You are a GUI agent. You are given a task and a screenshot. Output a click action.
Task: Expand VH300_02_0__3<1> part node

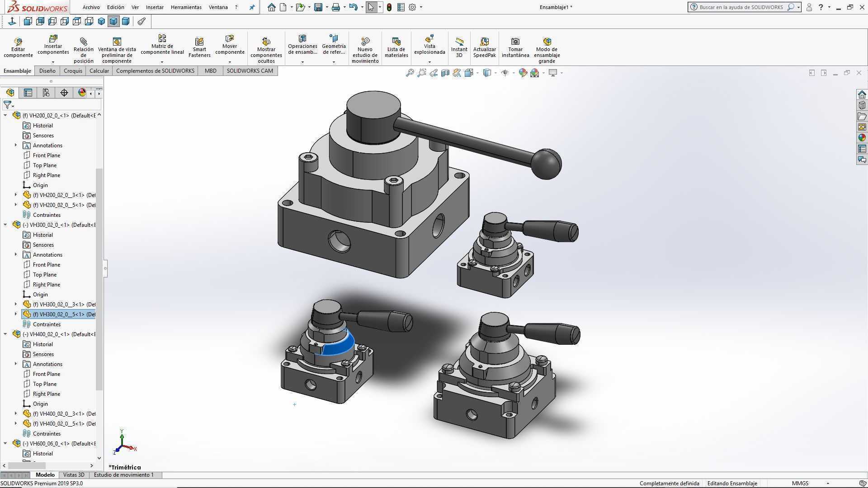coord(16,304)
